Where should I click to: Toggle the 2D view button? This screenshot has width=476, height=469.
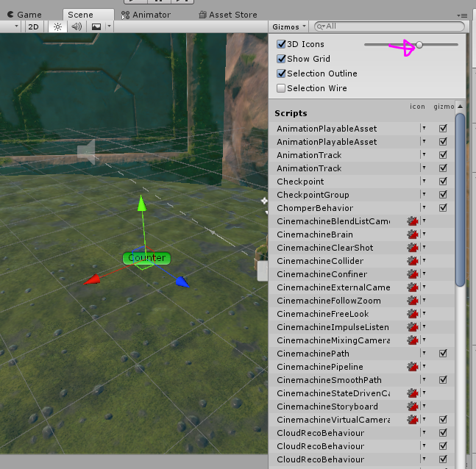tap(33, 26)
